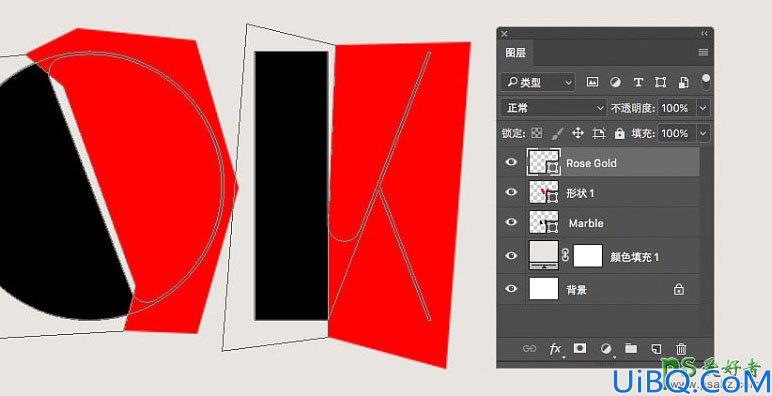Open the 类型 filter dropdown

click(538, 82)
